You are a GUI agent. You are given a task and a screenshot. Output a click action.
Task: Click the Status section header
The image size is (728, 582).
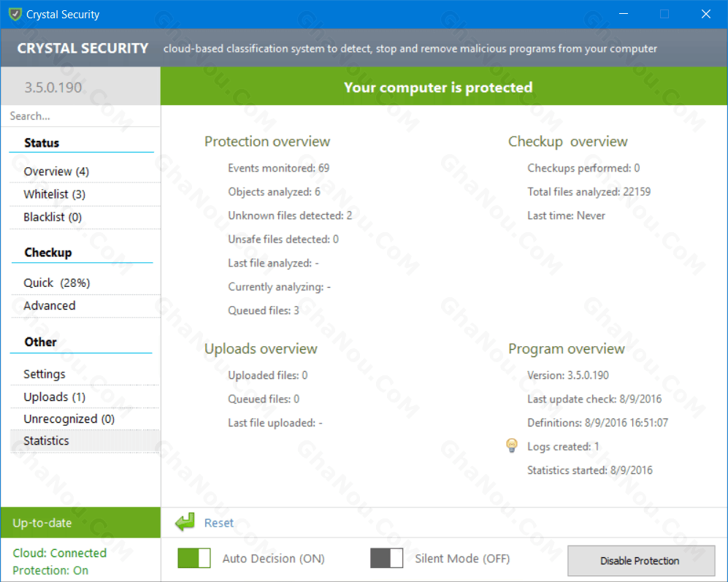point(42,142)
